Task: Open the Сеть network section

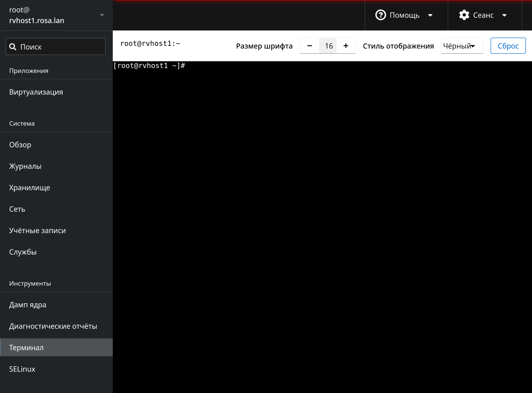Action: (x=17, y=209)
